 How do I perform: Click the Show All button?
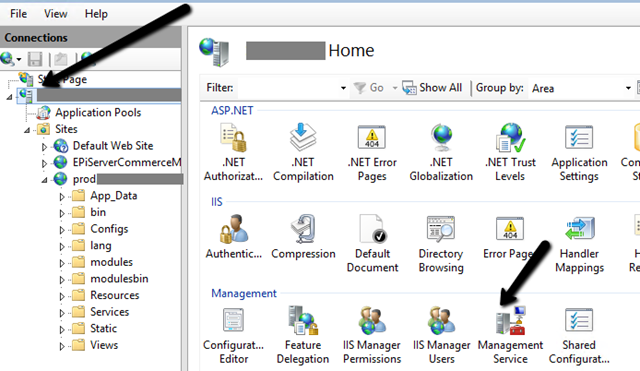coord(432,88)
